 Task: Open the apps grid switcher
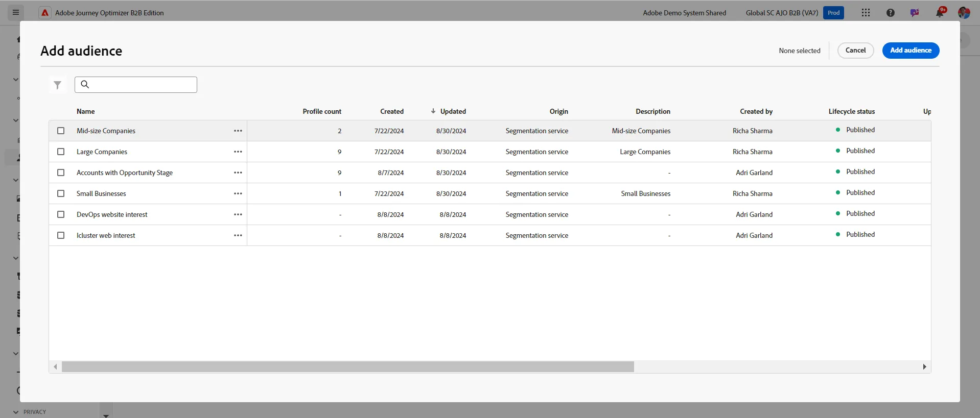pyautogui.click(x=866, y=13)
